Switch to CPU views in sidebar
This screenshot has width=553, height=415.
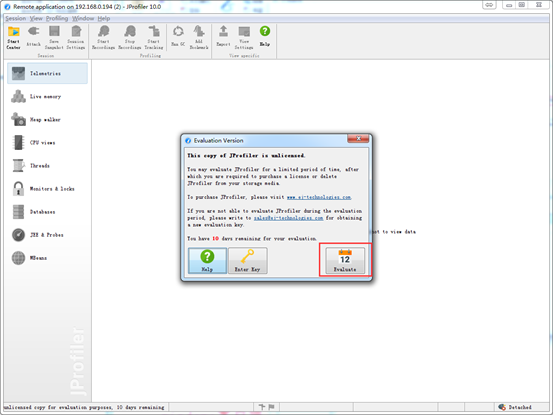[x=47, y=142]
